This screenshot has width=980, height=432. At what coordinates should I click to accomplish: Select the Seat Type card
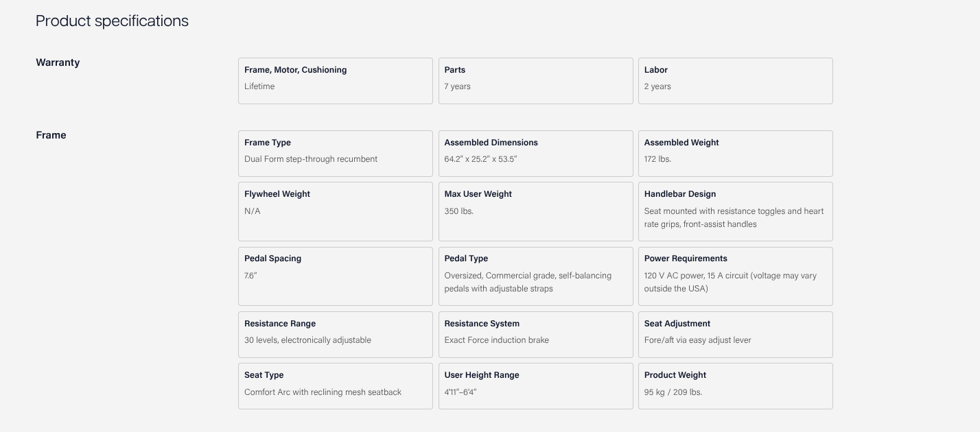tap(335, 386)
